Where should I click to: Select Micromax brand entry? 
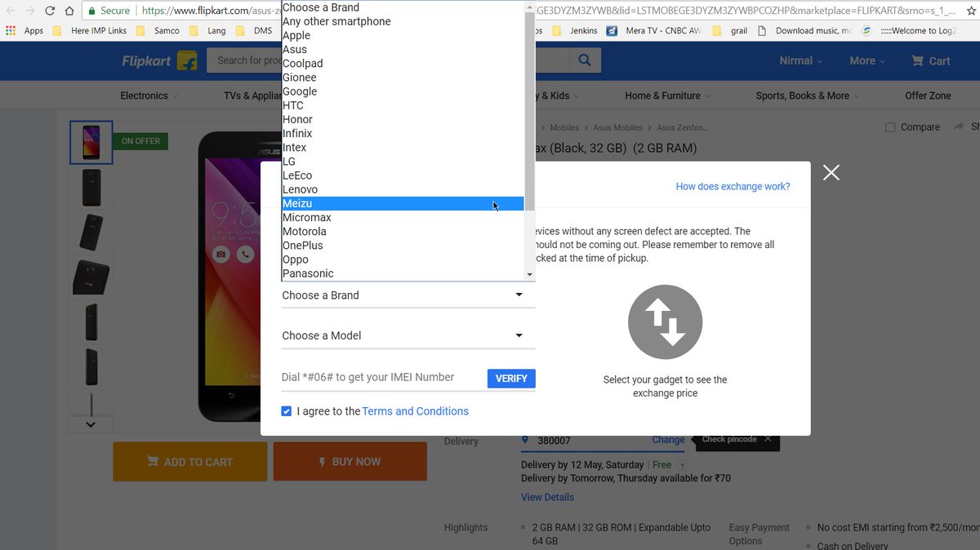coord(403,217)
